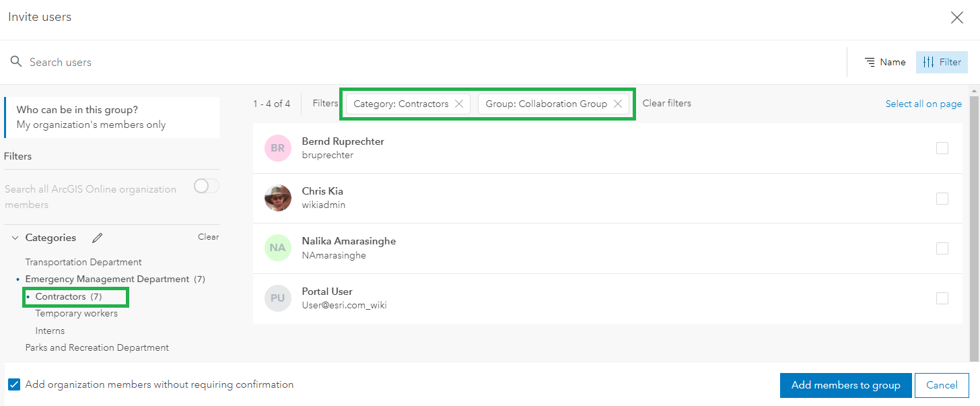
Task: Check the checkbox for Bernd Ruprechter
Action: point(942,147)
